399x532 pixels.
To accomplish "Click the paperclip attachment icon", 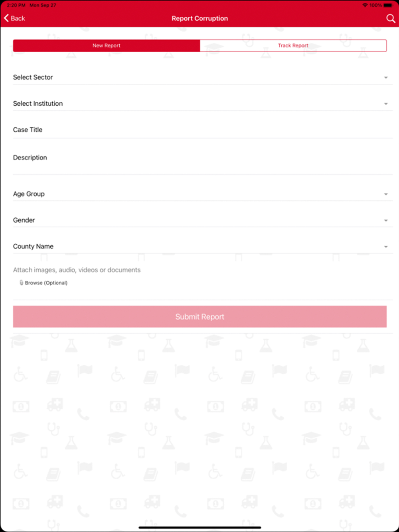I will (21, 282).
